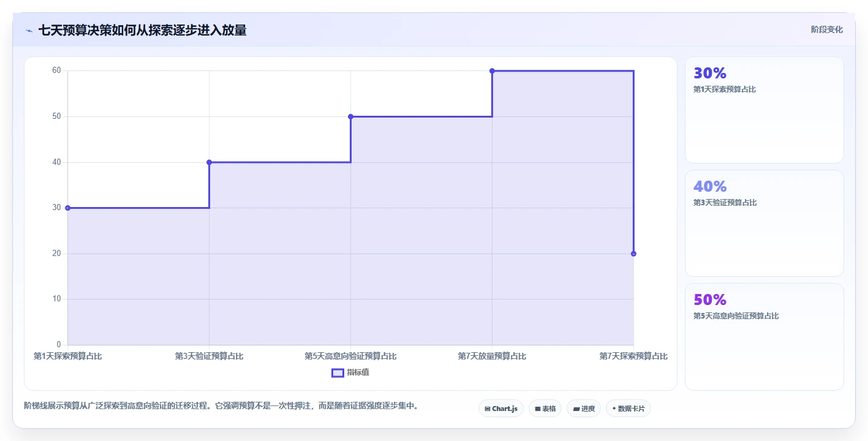Image resolution: width=868 pixels, height=441 pixels.
Task: Click the 指标值 legend color box
Action: tap(338, 372)
